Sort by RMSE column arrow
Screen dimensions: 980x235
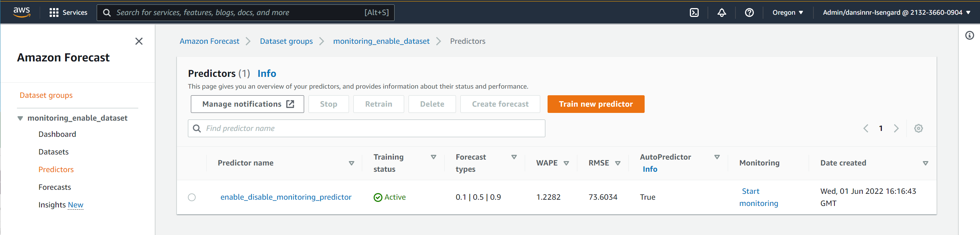617,163
